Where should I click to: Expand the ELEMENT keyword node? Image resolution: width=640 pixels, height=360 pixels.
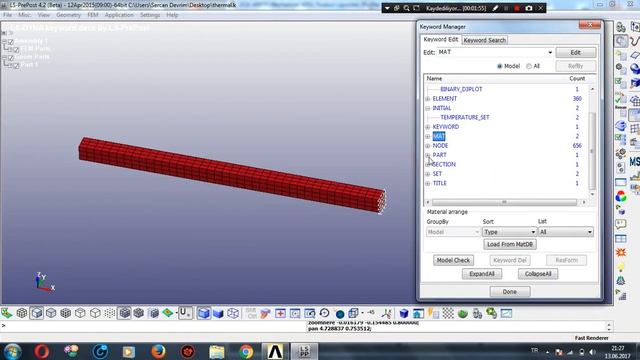pyautogui.click(x=428, y=99)
